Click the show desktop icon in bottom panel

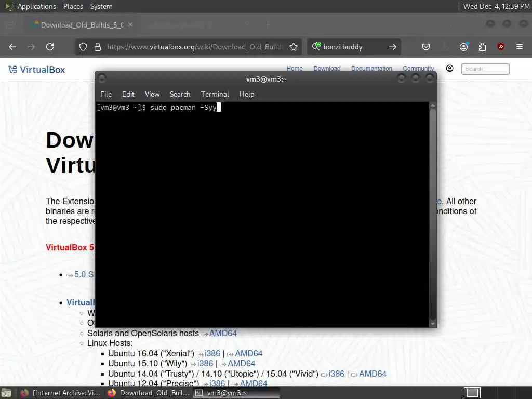point(6,393)
